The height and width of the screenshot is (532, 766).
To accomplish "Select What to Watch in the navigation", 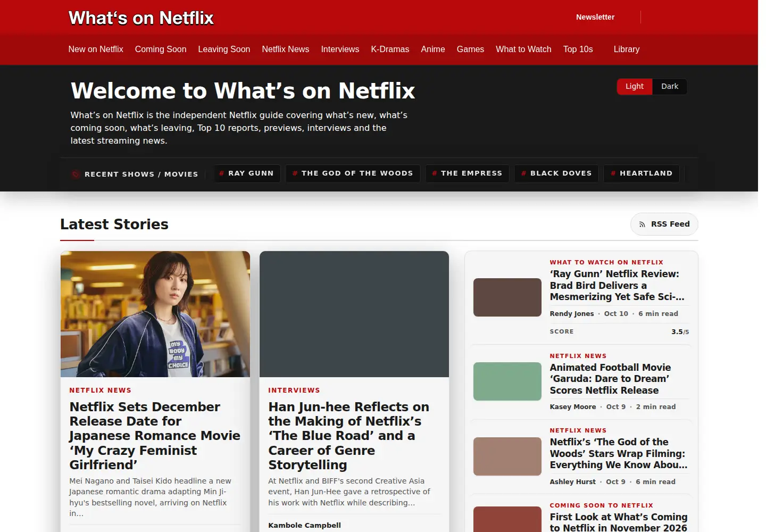I will 523,49.
